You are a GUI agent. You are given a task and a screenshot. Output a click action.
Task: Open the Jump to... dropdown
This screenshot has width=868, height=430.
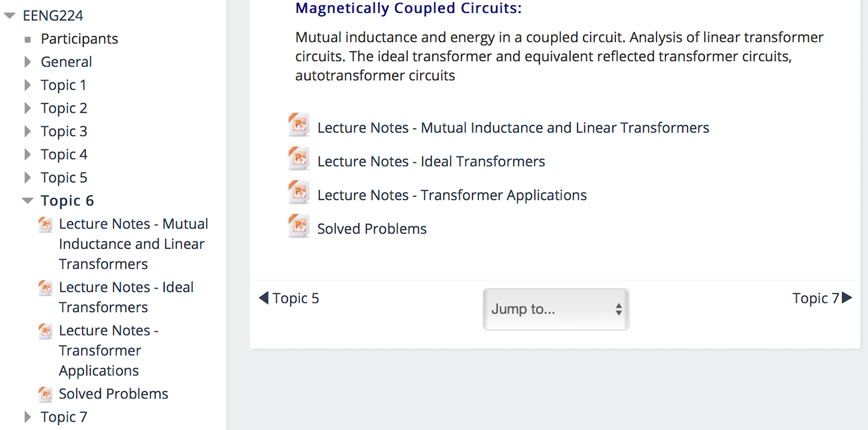click(555, 309)
